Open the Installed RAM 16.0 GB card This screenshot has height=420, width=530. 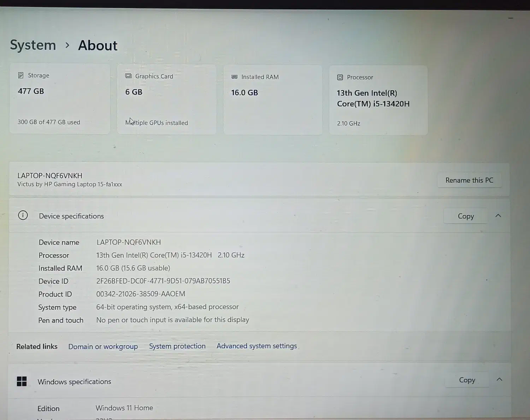pos(273,100)
